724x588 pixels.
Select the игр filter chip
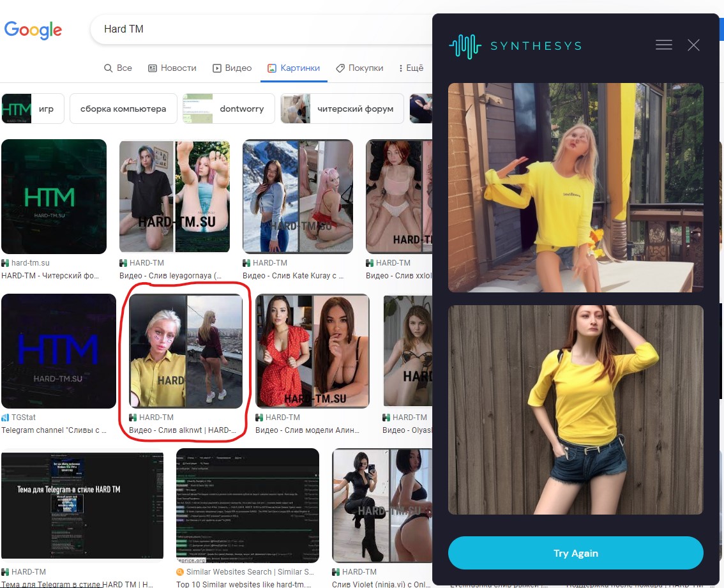click(x=33, y=109)
